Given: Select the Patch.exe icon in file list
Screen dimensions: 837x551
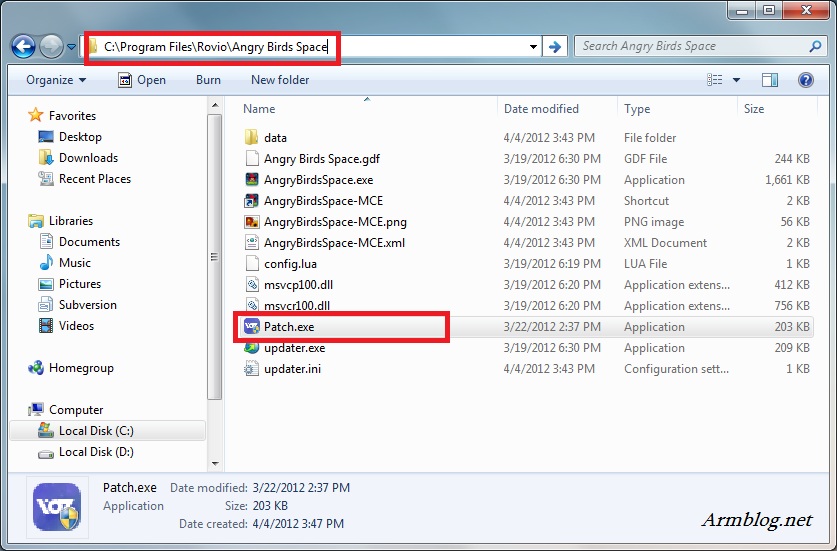Looking at the screenshot, I should point(251,326).
